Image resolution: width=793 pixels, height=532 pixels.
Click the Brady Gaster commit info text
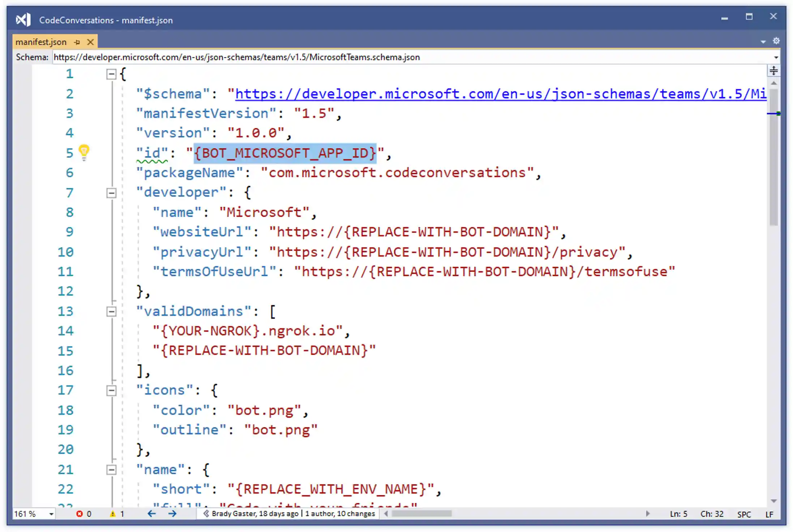click(x=255, y=514)
